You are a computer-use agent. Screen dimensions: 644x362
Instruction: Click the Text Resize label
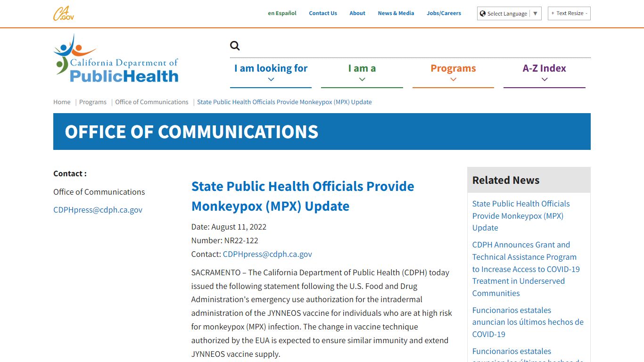pyautogui.click(x=570, y=13)
